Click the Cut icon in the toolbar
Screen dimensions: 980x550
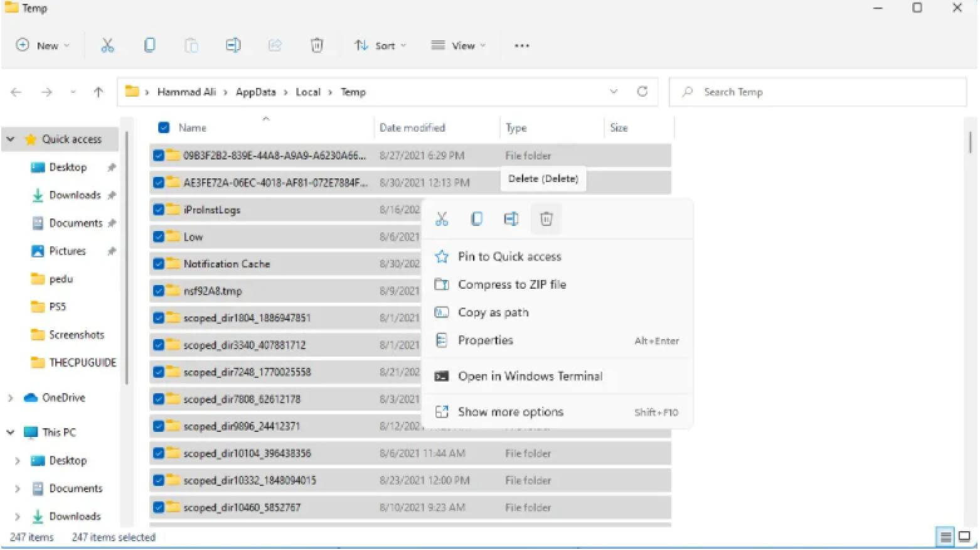coord(107,45)
